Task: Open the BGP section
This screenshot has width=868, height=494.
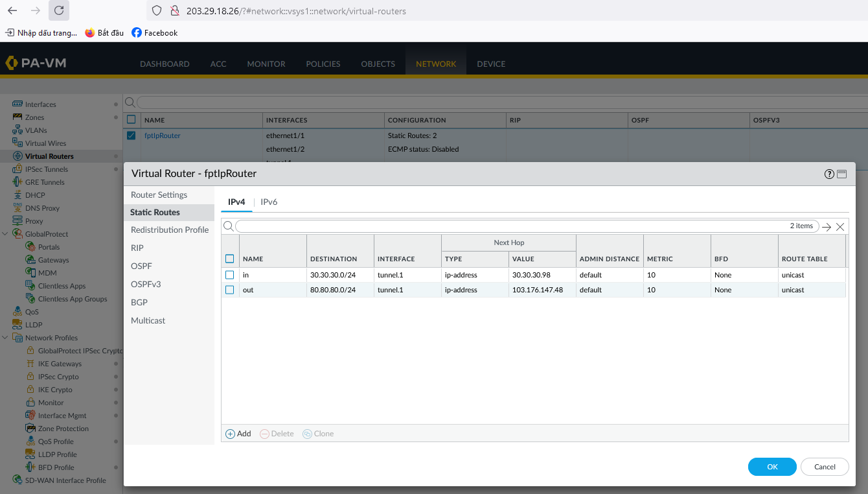Action: click(139, 302)
